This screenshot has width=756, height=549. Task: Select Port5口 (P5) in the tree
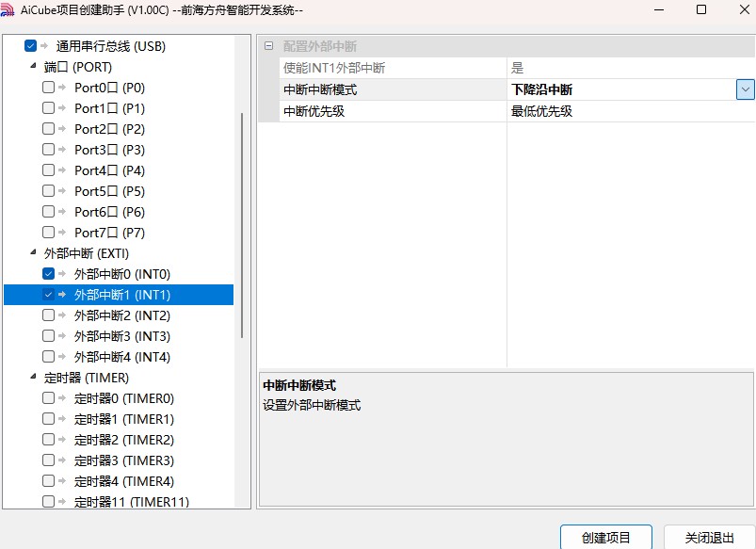[x=109, y=191]
